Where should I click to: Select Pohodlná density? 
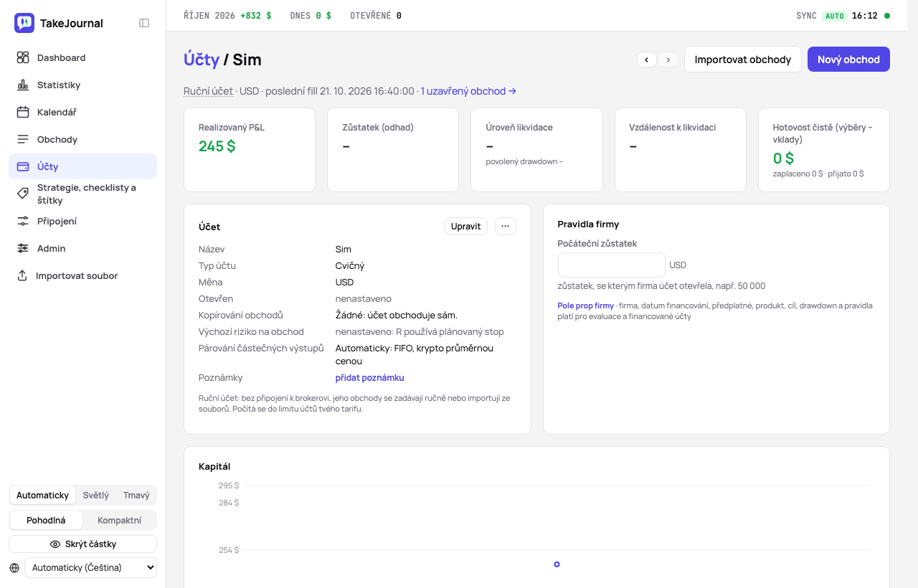(46, 521)
